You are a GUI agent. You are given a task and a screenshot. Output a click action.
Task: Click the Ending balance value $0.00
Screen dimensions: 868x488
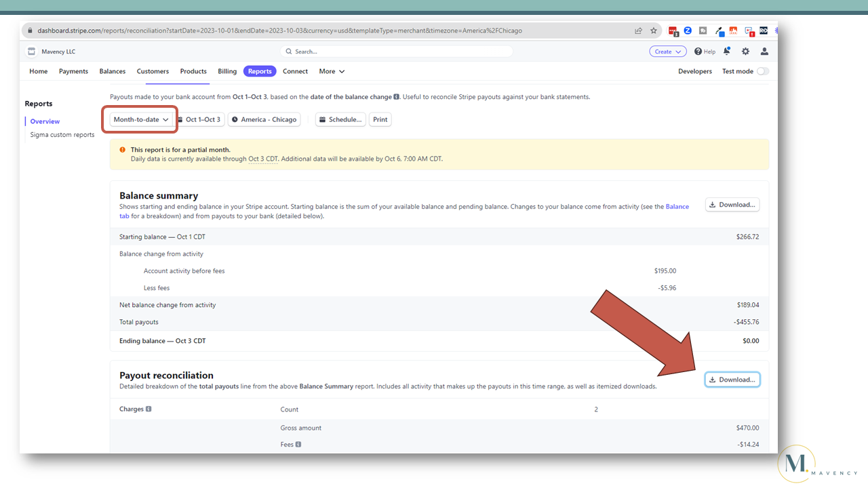[751, 341]
